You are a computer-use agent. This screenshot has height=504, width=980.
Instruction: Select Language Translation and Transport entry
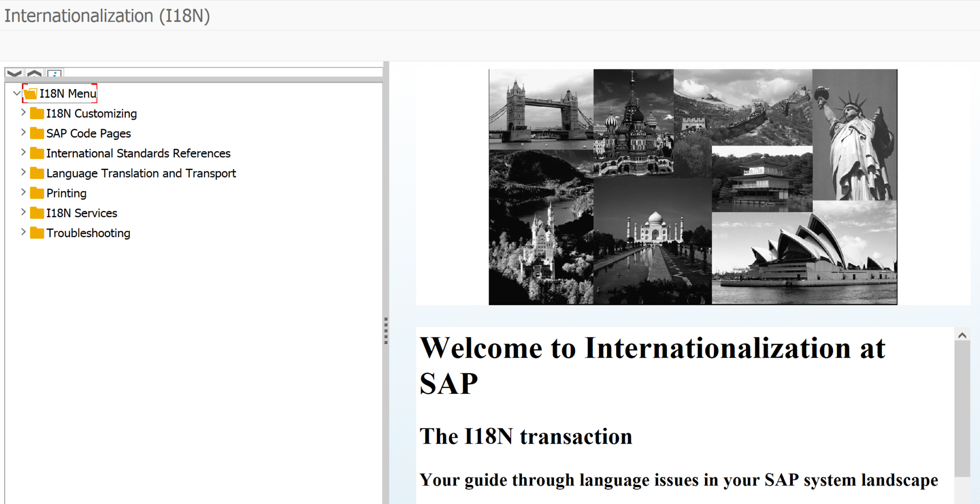pos(141,173)
